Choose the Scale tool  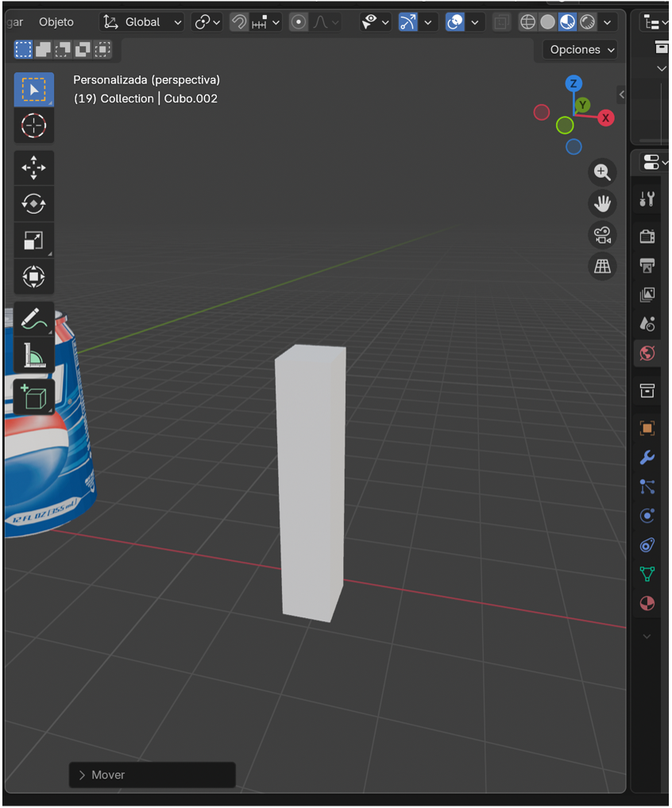33,241
